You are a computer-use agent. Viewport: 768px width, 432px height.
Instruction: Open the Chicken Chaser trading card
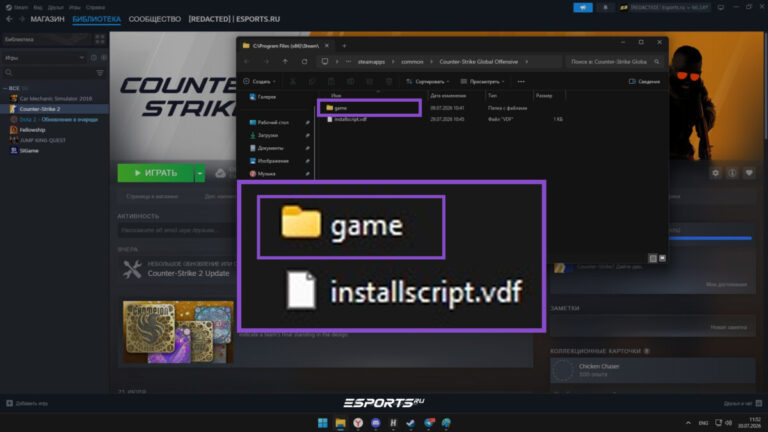click(x=652, y=370)
